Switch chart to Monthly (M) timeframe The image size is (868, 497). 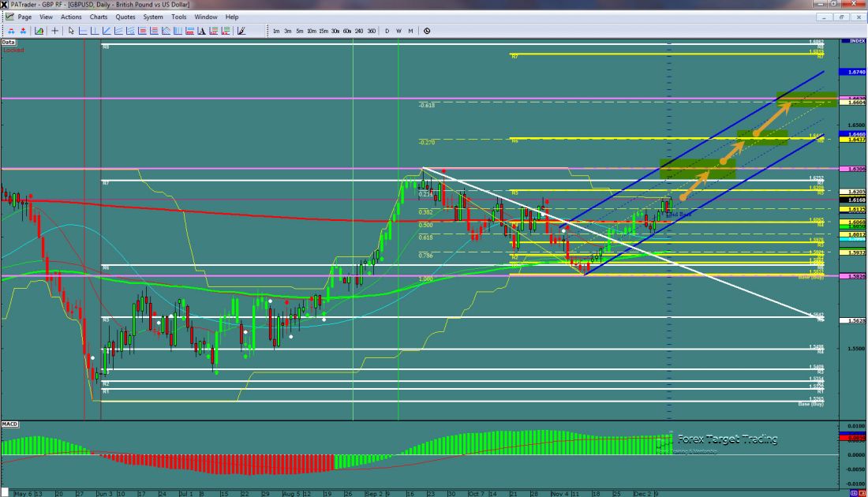click(411, 31)
